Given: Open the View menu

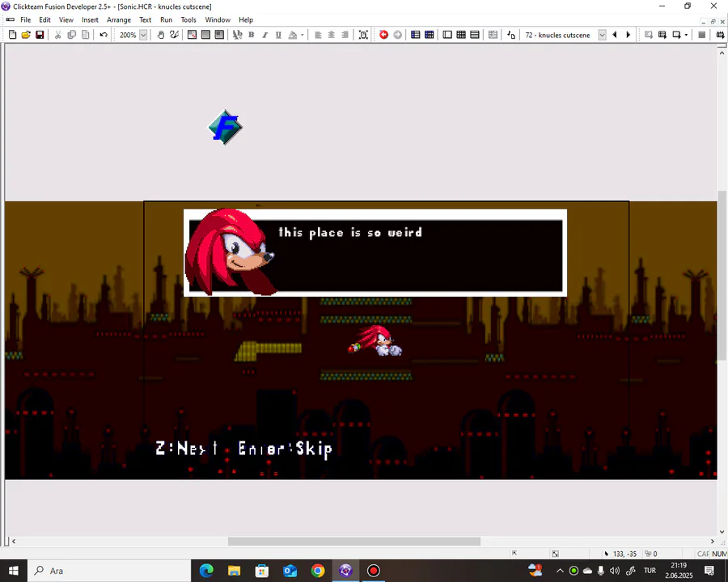Looking at the screenshot, I should pos(66,20).
